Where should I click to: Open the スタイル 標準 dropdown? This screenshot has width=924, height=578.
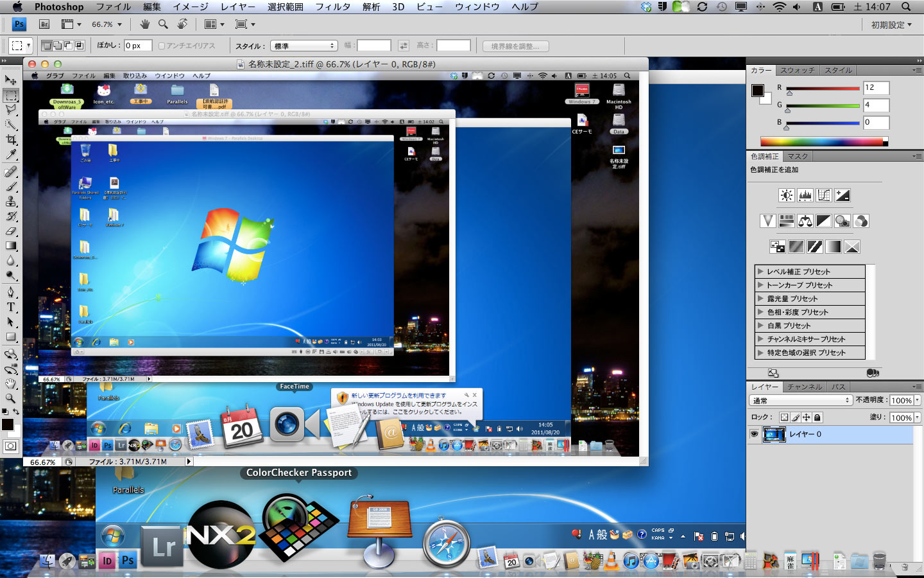point(304,46)
